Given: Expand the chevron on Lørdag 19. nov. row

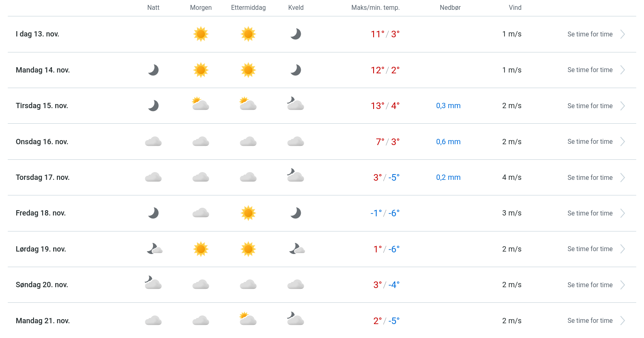Looking at the screenshot, I should pos(622,249).
